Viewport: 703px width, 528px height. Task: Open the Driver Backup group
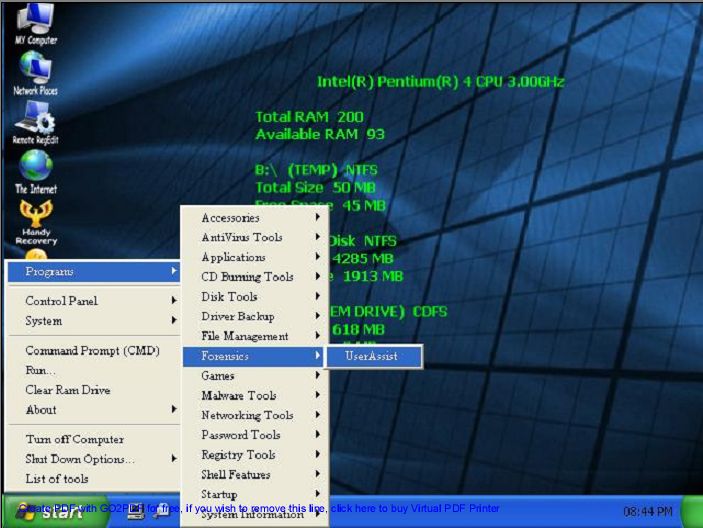point(255,316)
